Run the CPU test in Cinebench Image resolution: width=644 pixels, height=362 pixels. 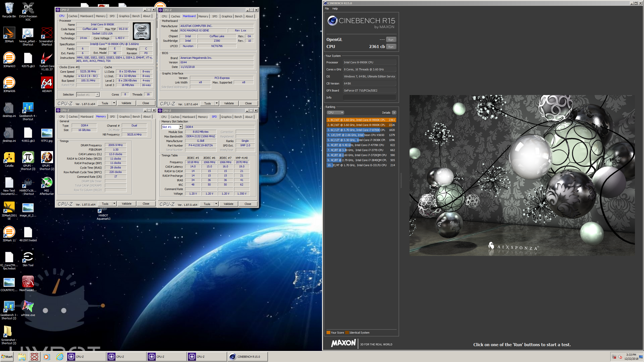391,47
